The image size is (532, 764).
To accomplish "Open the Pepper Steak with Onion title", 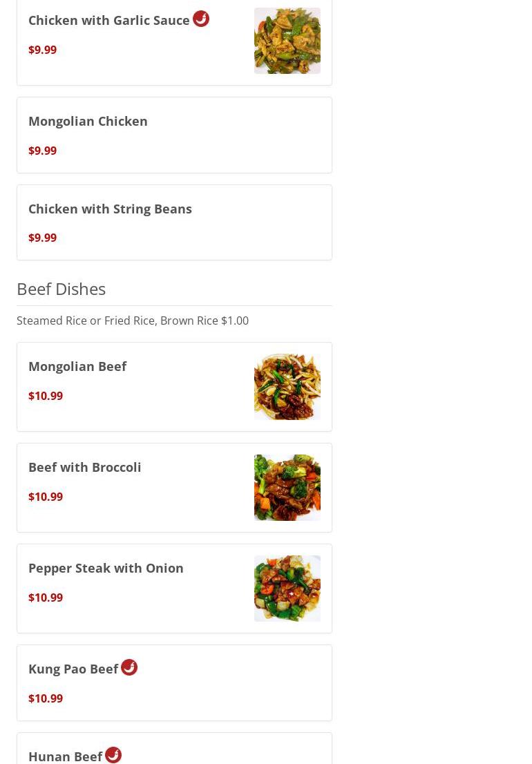I will click(106, 568).
